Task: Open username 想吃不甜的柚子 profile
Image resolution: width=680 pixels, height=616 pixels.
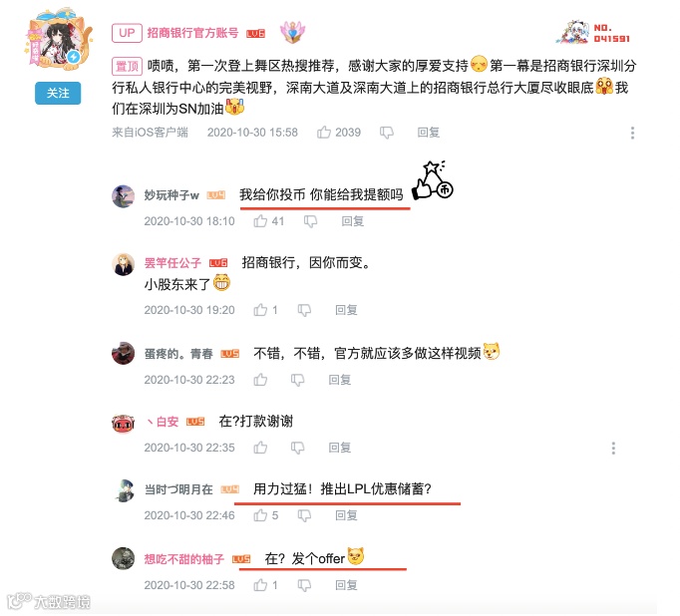Action: coord(184,559)
